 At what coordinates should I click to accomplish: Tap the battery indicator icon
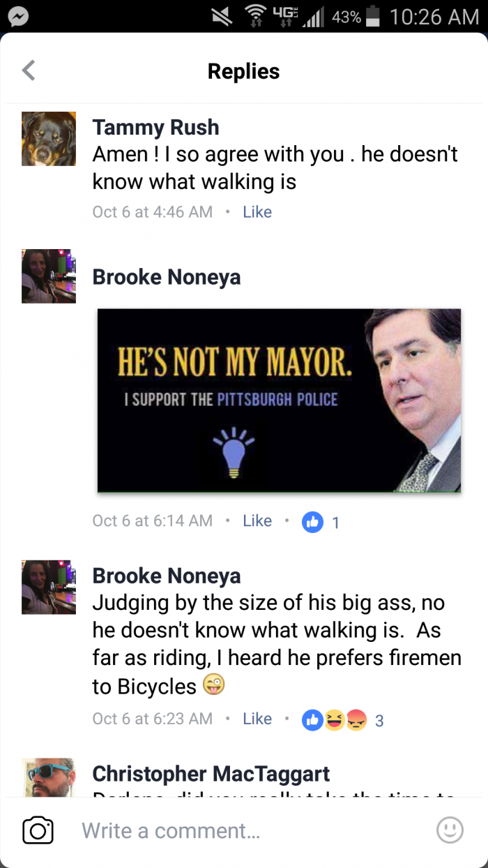click(373, 16)
